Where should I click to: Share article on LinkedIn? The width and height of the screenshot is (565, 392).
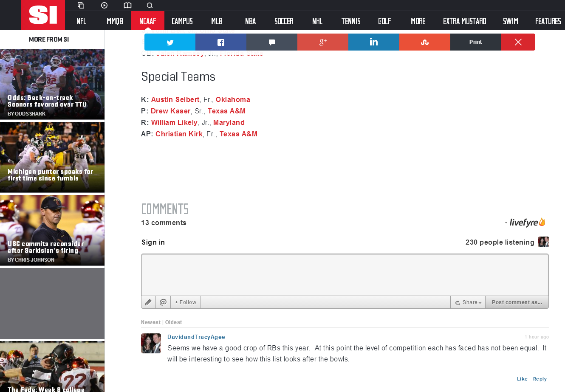tap(374, 42)
